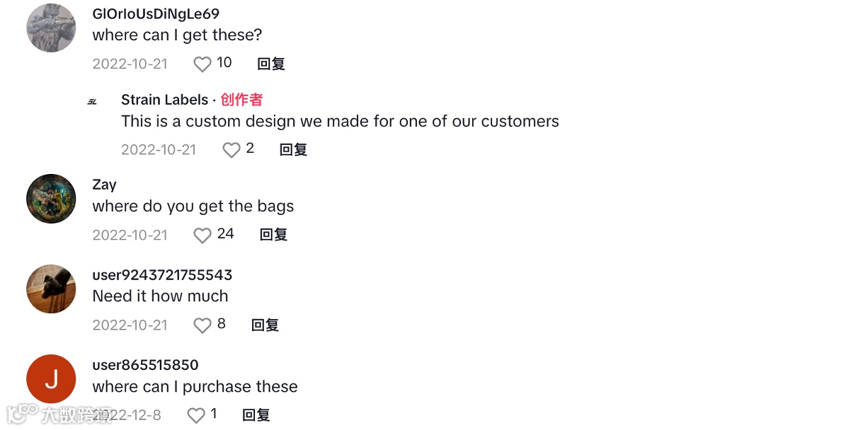
Task: Open user9243721755543 username link
Action: 162,275
